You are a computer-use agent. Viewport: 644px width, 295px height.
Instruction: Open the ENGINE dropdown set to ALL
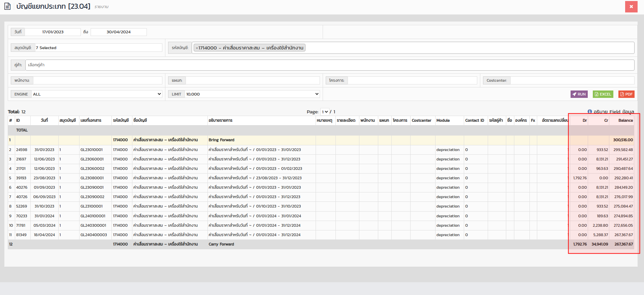pyautogui.click(x=97, y=94)
